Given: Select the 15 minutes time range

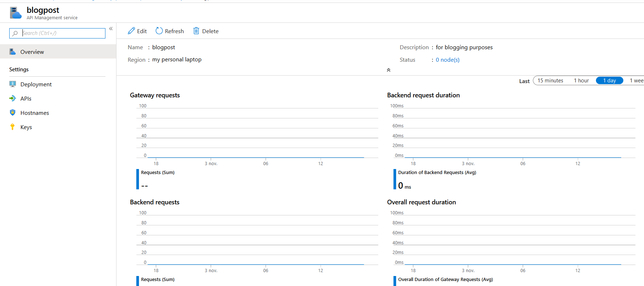Looking at the screenshot, I should pyautogui.click(x=550, y=81).
